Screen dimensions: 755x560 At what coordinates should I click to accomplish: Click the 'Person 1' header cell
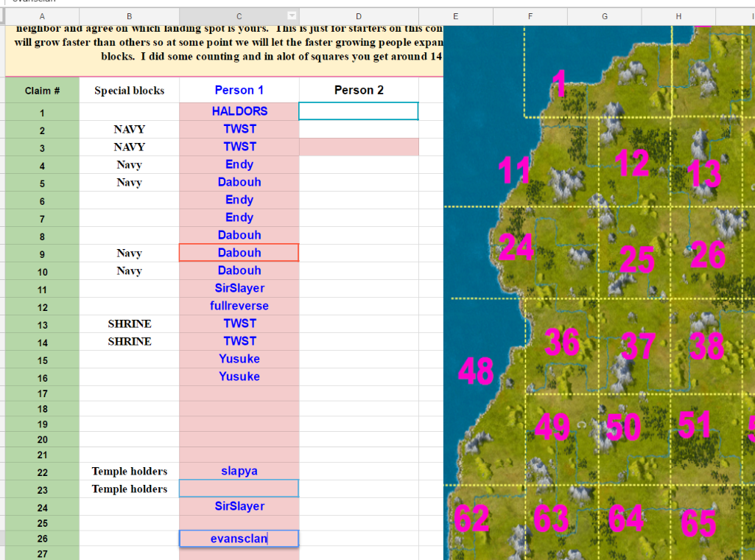[x=239, y=90]
